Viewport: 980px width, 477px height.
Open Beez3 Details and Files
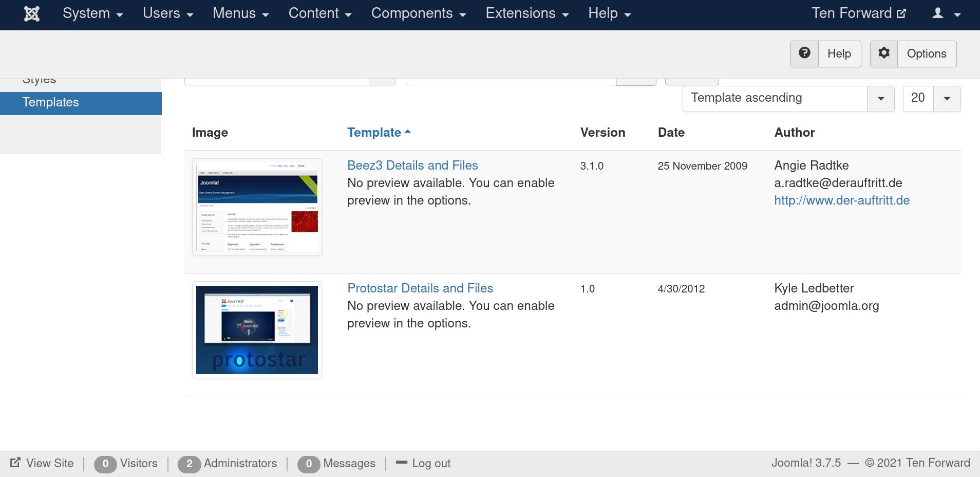point(412,166)
